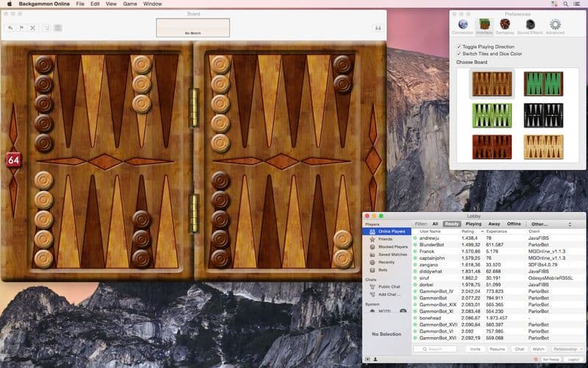Sort by Rating column header
This screenshot has width=588, height=368.
pos(472,231)
